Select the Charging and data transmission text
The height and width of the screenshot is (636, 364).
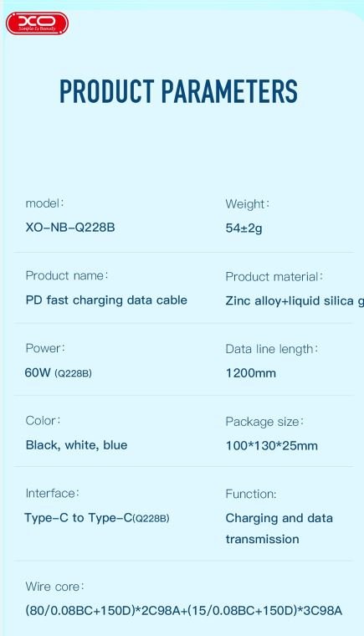[x=279, y=529]
